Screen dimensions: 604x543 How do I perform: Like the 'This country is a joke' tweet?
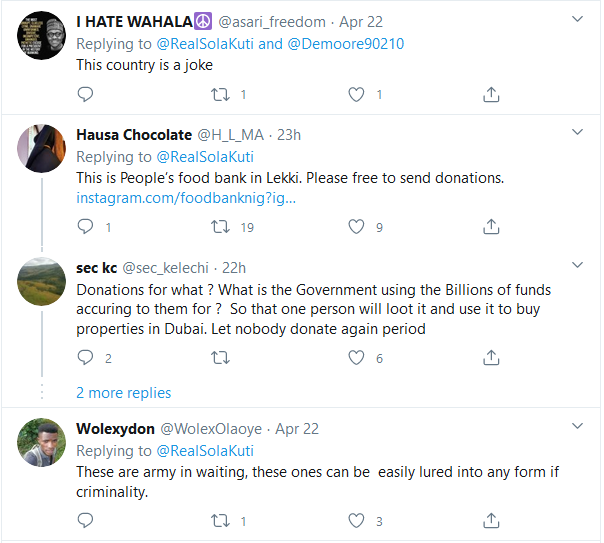click(356, 95)
